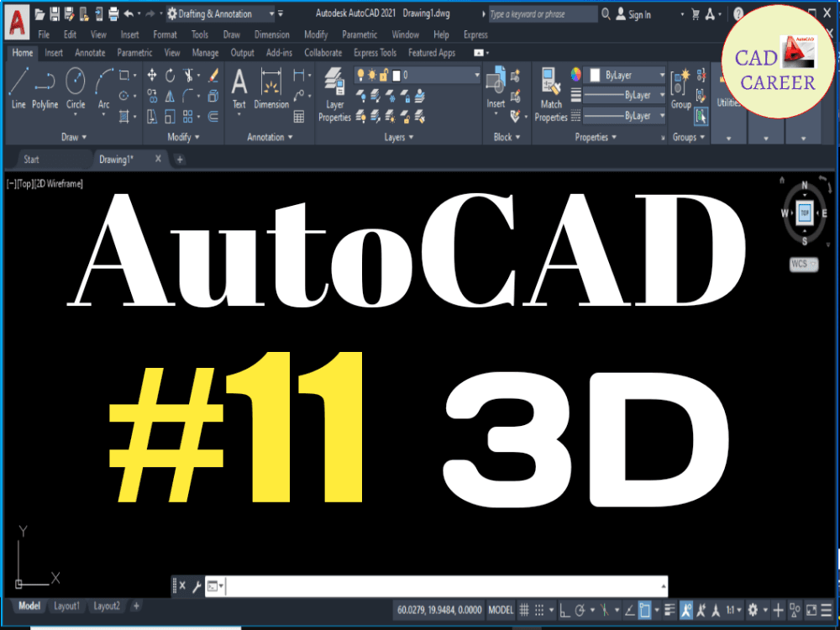The height and width of the screenshot is (630, 840).
Task: Click the Save icon in Quick Access toolbar
Action: coord(55,14)
